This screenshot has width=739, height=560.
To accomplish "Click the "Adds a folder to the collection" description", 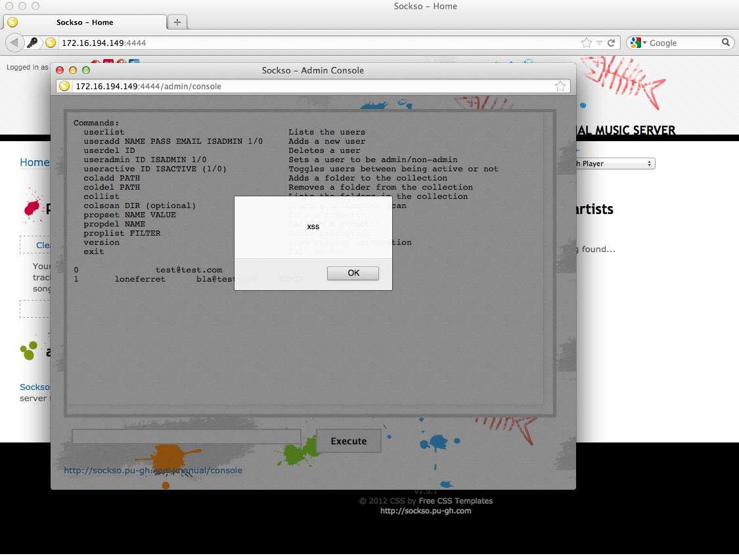I will pyautogui.click(x=368, y=178).
